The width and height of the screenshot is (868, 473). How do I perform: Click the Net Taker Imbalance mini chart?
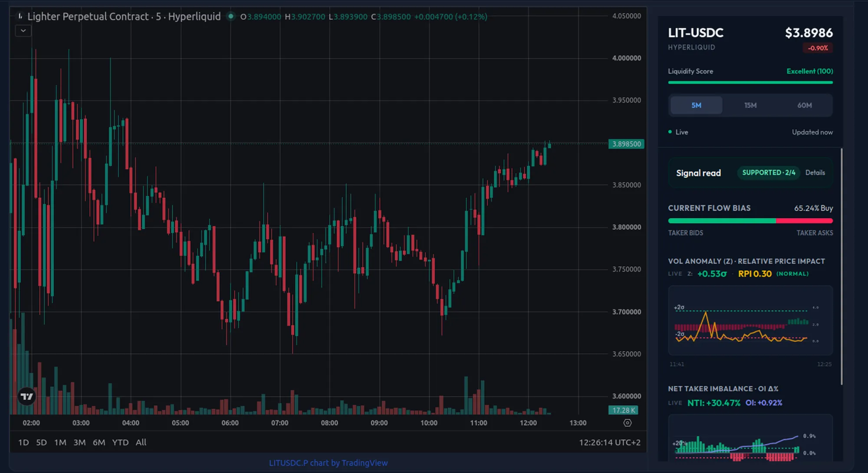750,438
